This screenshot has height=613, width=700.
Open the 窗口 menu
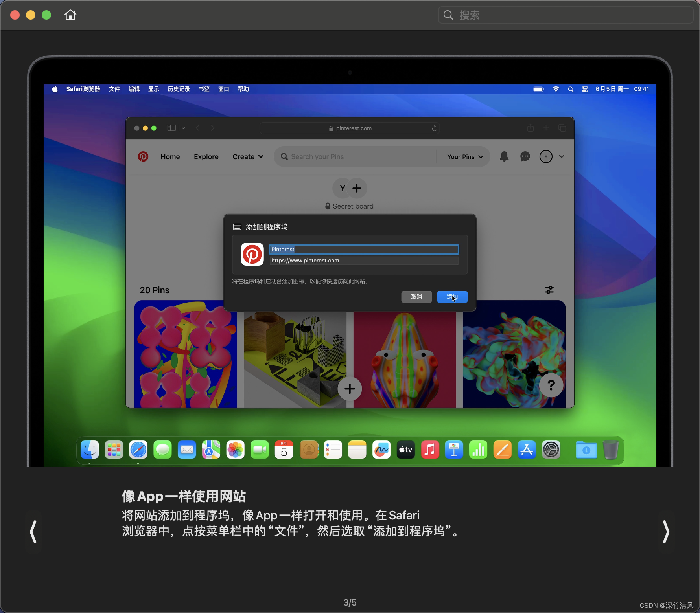pyautogui.click(x=224, y=89)
